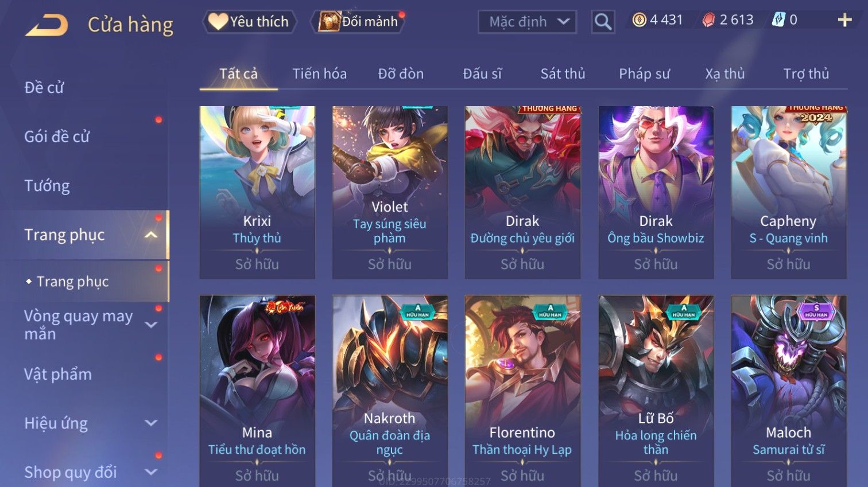Switch to Tiến hóa tab
868x487 pixels.
(x=319, y=74)
